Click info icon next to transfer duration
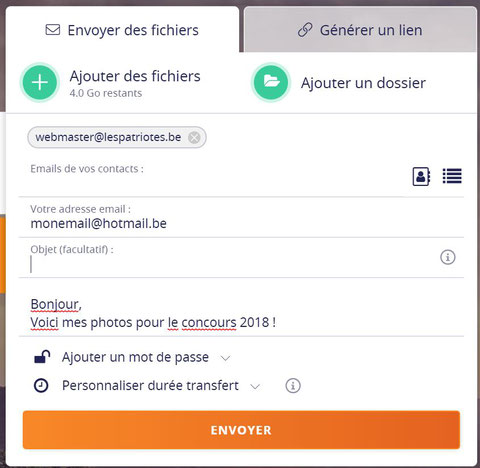This screenshot has height=468, width=480. click(x=293, y=386)
